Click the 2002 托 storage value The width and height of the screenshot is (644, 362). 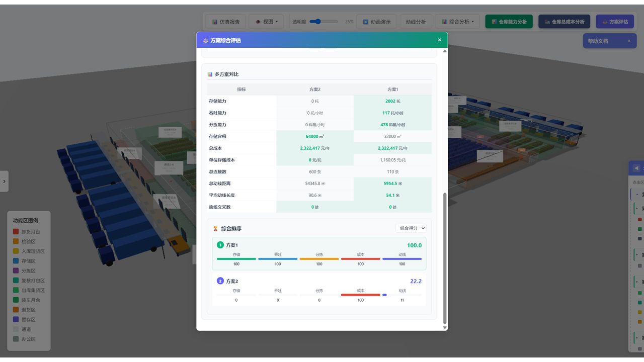pyautogui.click(x=393, y=101)
